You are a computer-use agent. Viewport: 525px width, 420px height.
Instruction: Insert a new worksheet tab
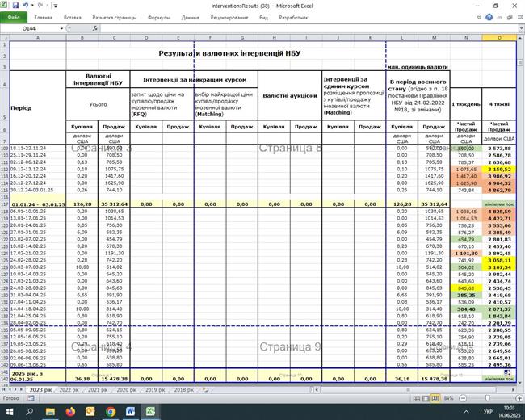206,390
